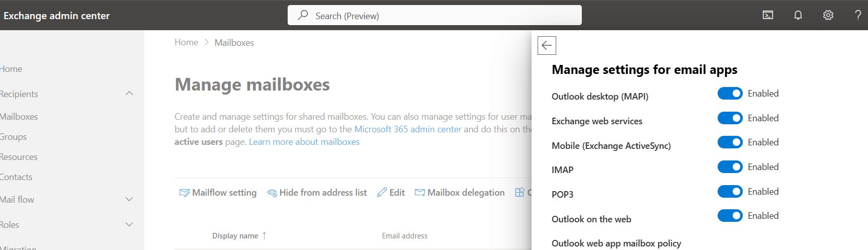Toggle off Outlook on the web
Image resolution: width=868 pixels, height=250 pixels.
(x=730, y=216)
